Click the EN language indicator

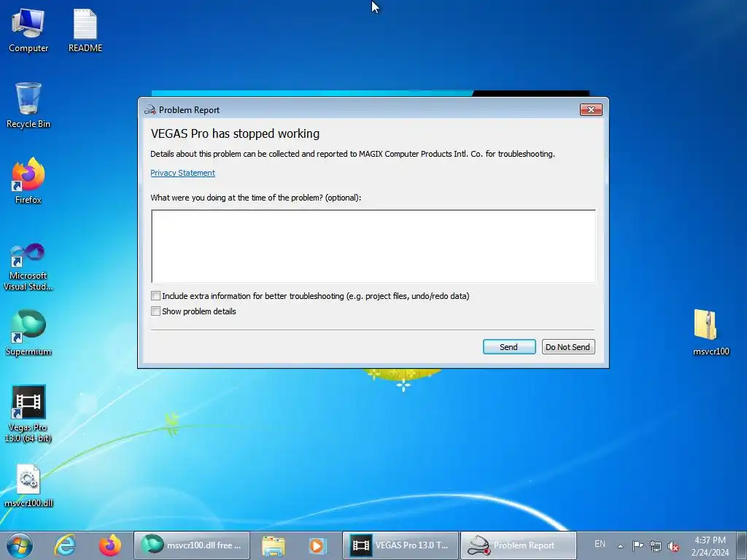(x=600, y=544)
